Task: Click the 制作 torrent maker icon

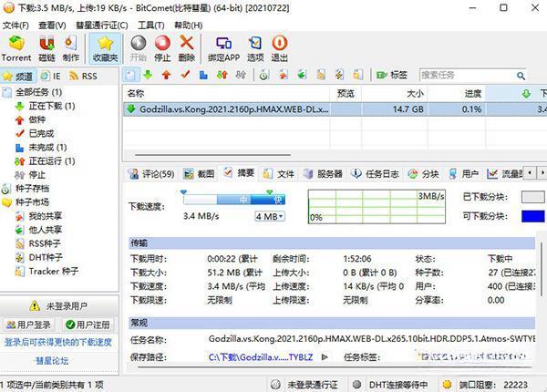Action: (71, 45)
